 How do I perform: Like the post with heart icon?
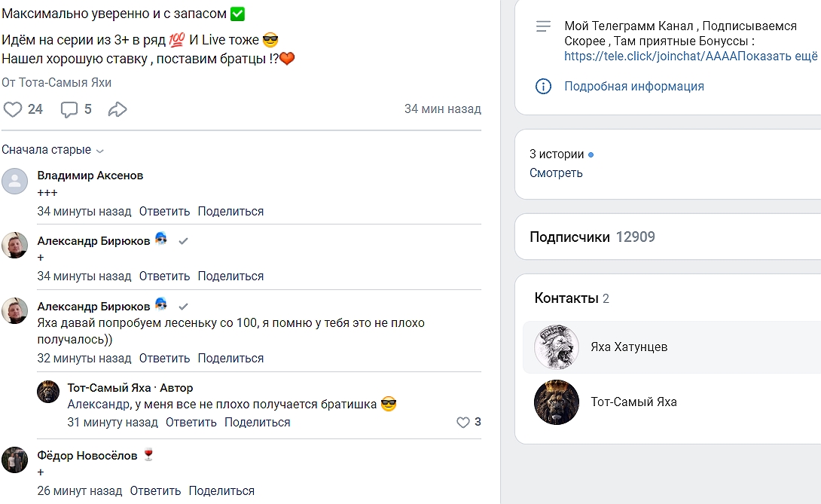pyautogui.click(x=13, y=110)
